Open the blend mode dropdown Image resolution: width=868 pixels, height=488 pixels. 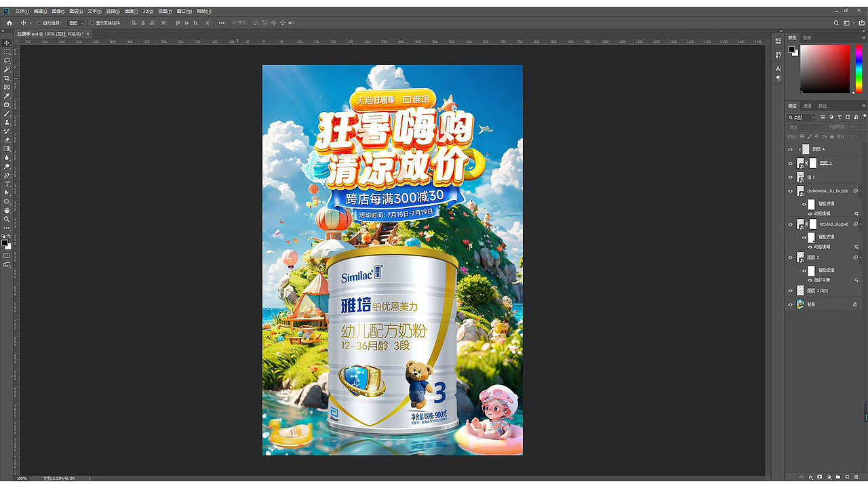[805, 127]
